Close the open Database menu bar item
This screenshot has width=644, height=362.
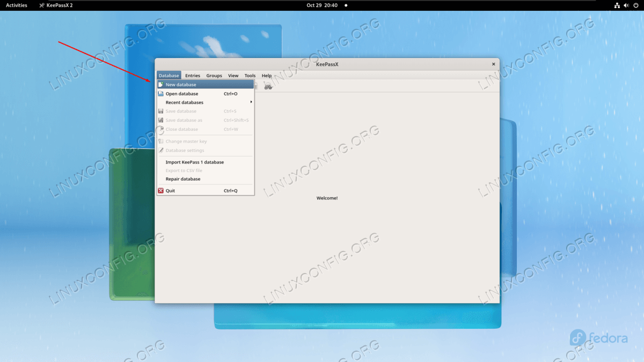click(169, 76)
